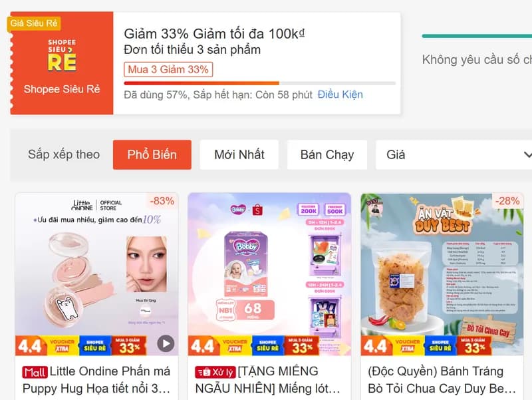Viewport: 532px width, 400px height.
Task: Sort products by Mới Nhất
Action: [239, 155]
